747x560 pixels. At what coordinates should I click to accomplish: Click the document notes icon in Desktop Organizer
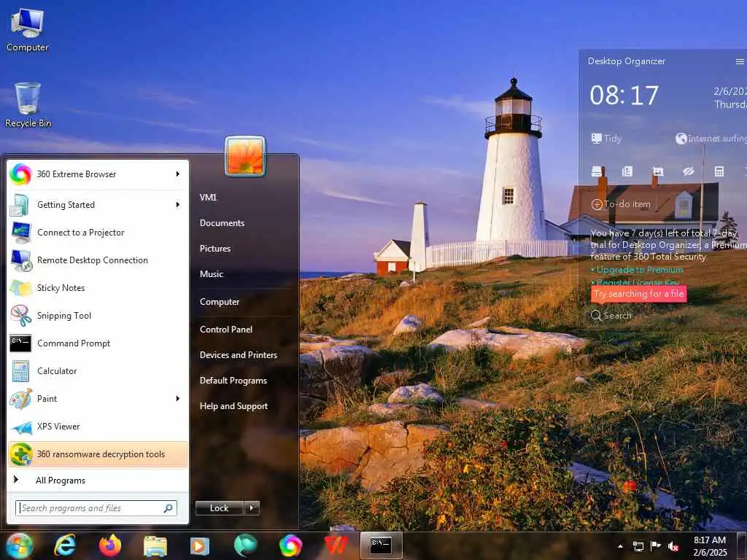[x=627, y=171]
